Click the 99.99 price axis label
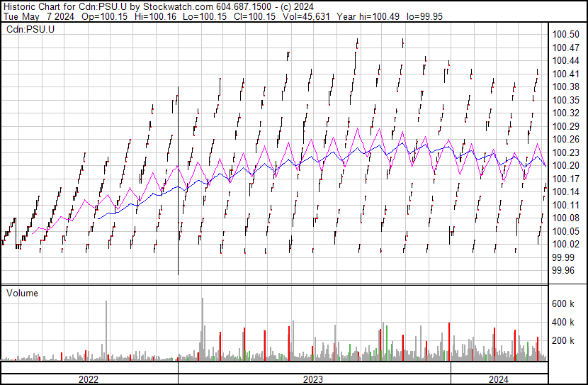588x385 pixels. 563,257
